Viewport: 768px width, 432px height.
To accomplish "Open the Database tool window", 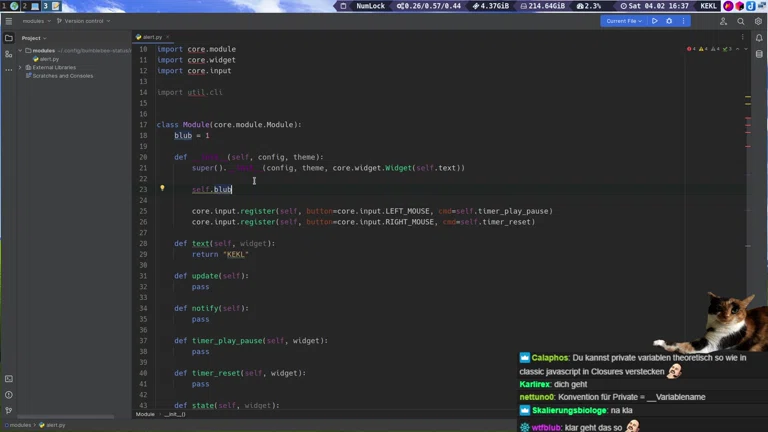I will coord(759,54).
